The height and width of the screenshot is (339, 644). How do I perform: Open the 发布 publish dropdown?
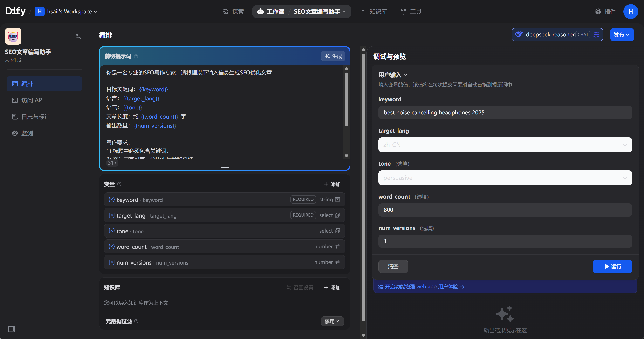pos(622,34)
